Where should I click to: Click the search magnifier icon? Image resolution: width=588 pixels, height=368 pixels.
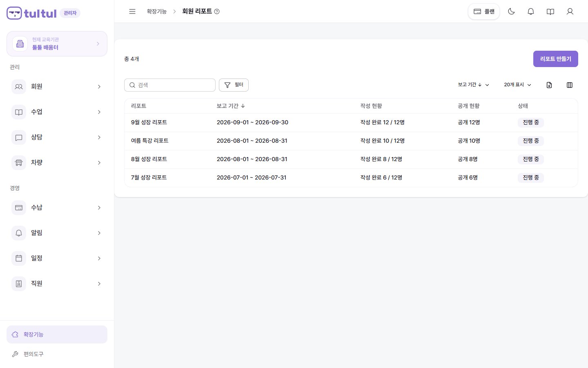tap(132, 85)
